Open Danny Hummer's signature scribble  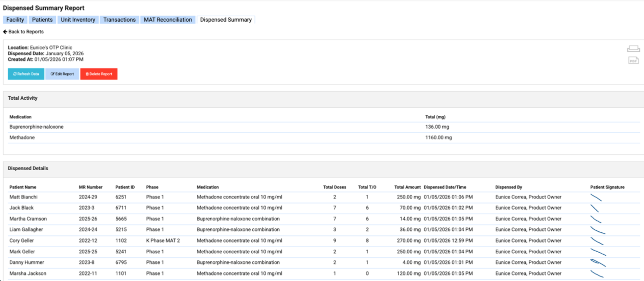[597, 262]
